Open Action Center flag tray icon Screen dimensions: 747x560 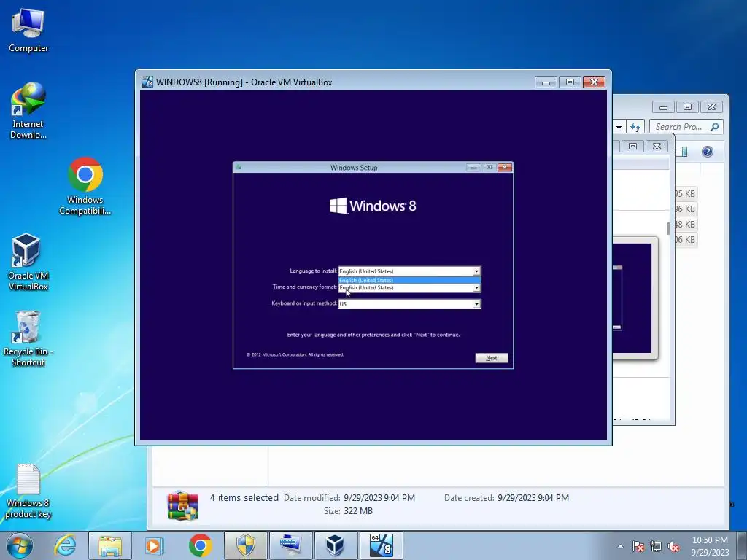[638, 547]
